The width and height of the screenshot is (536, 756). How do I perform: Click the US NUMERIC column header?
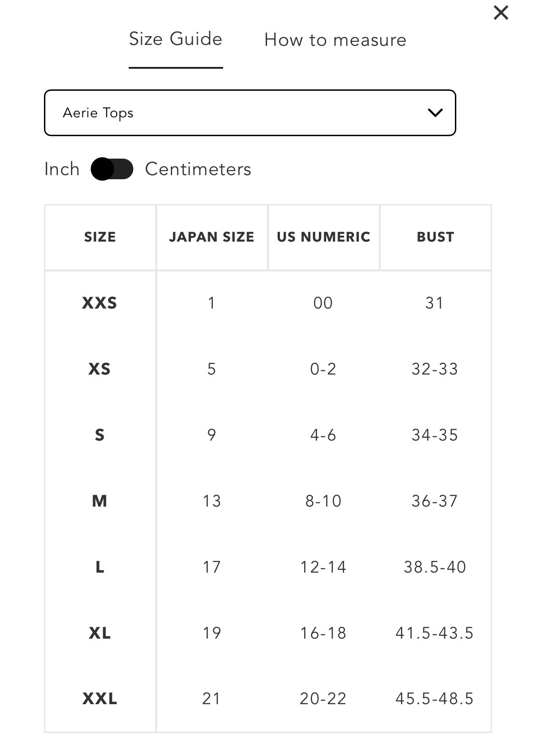coord(323,237)
